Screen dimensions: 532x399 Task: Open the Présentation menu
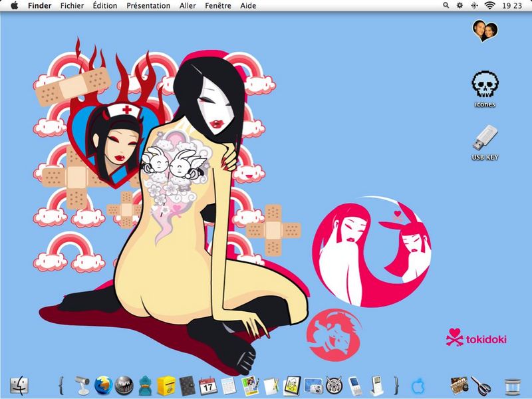point(148,6)
